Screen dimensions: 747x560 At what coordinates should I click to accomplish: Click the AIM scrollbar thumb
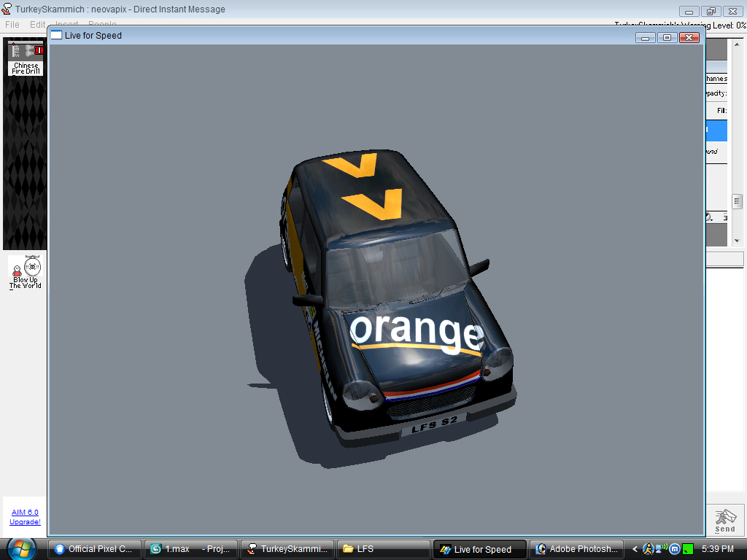tap(737, 201)
